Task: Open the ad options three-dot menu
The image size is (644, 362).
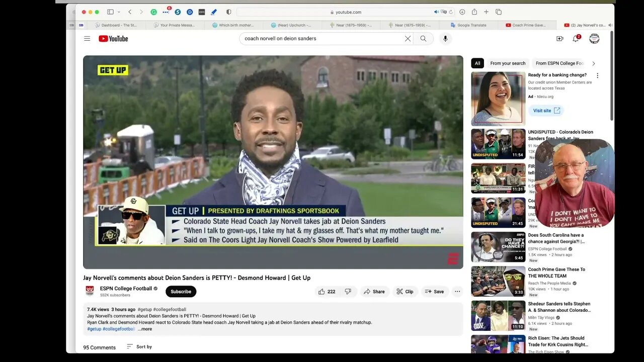Action: [x=598, y=75]
